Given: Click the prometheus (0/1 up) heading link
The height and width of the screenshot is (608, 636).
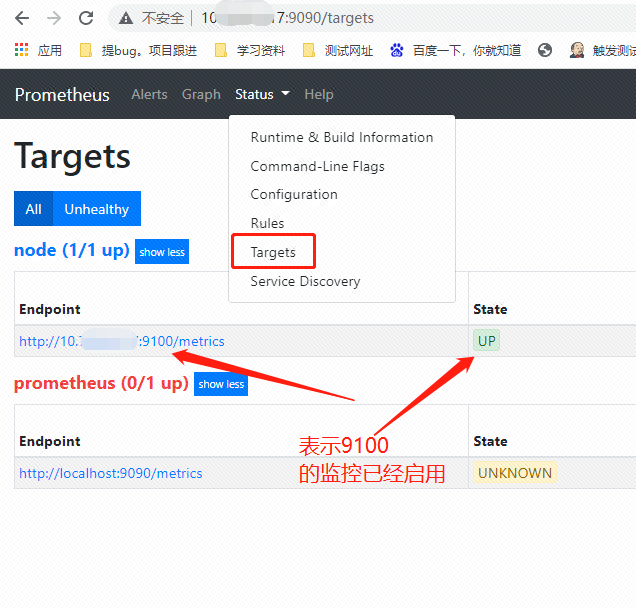Looking at the screenshot, I should 101,383.
